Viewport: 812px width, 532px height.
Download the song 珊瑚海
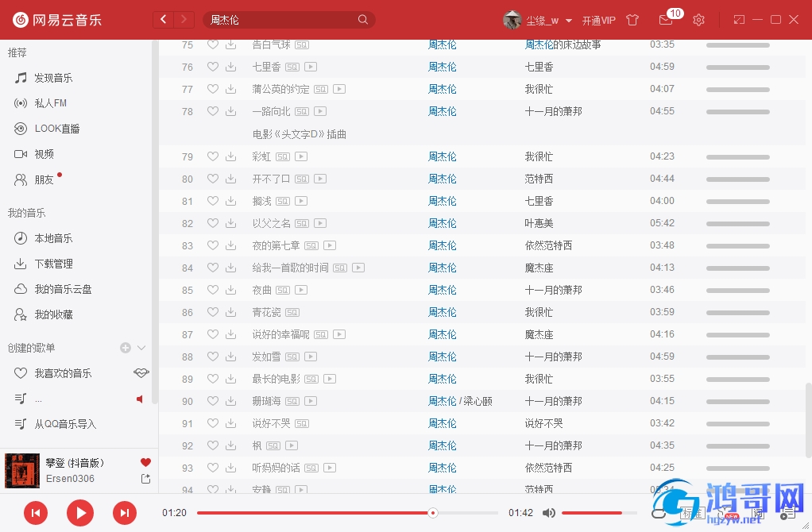click(231, 401)
